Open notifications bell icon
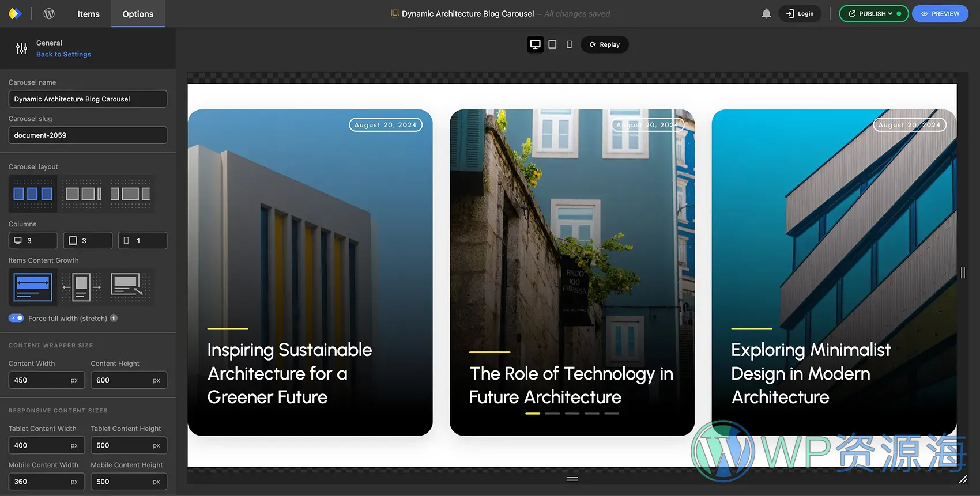980x496 pixels. 766,13
